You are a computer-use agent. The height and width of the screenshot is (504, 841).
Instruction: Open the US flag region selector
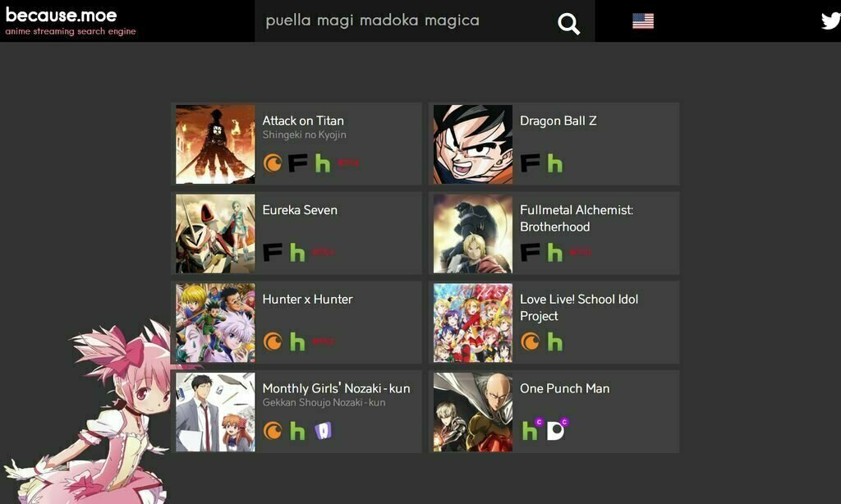[x=642, y=21]
